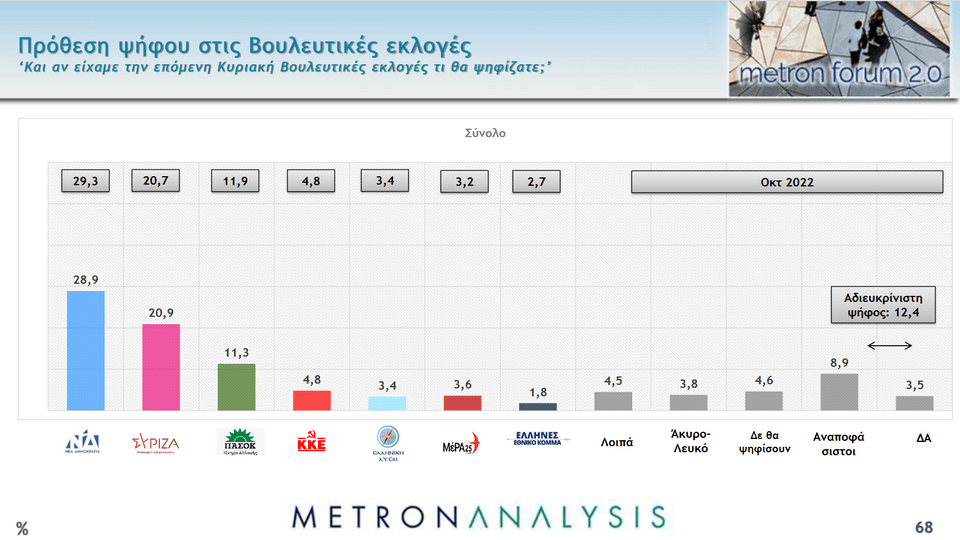The image size is (960, 540).
Task: Click the ΔΑ axis label
Action: point(924,438)
